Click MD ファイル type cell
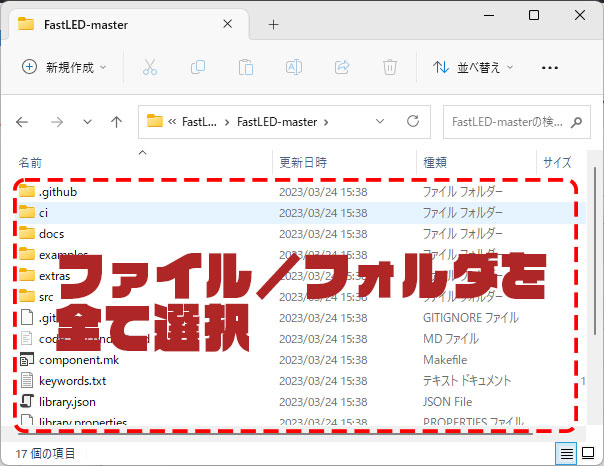 pos(451,339)
